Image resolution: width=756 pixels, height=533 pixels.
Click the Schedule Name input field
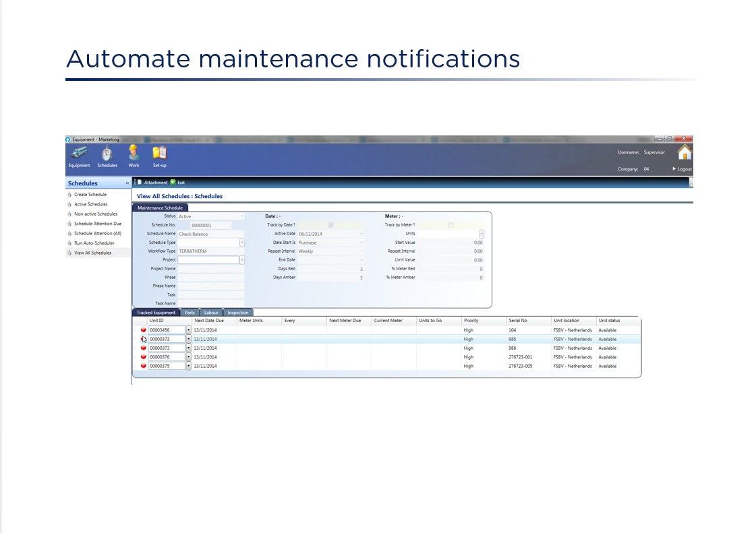(210, 234)
